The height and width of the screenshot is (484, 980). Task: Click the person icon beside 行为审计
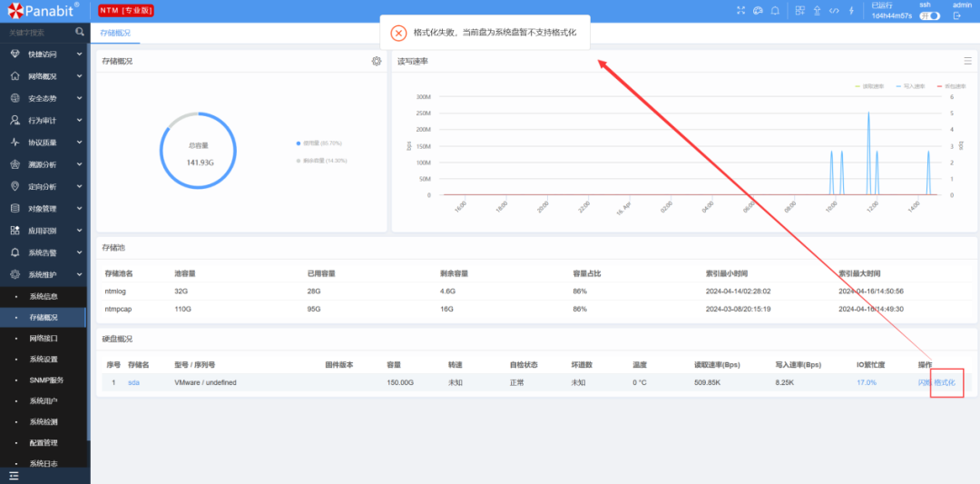pos(15,120)
